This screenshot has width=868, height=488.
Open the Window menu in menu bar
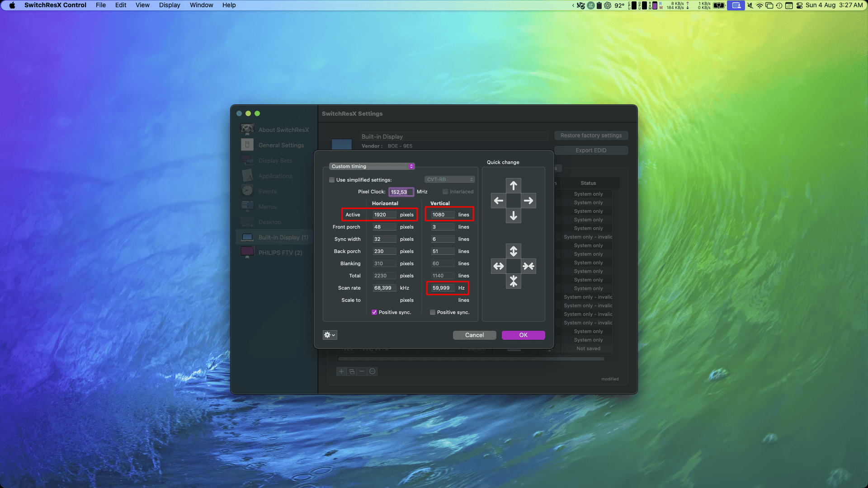[x=201, y=5]
